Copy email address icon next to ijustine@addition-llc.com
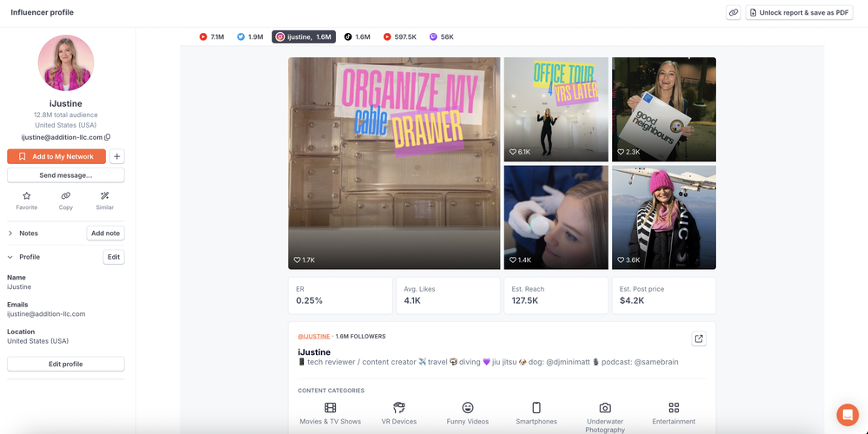Viewport: 868px width, 434px height. click(108, 137)
